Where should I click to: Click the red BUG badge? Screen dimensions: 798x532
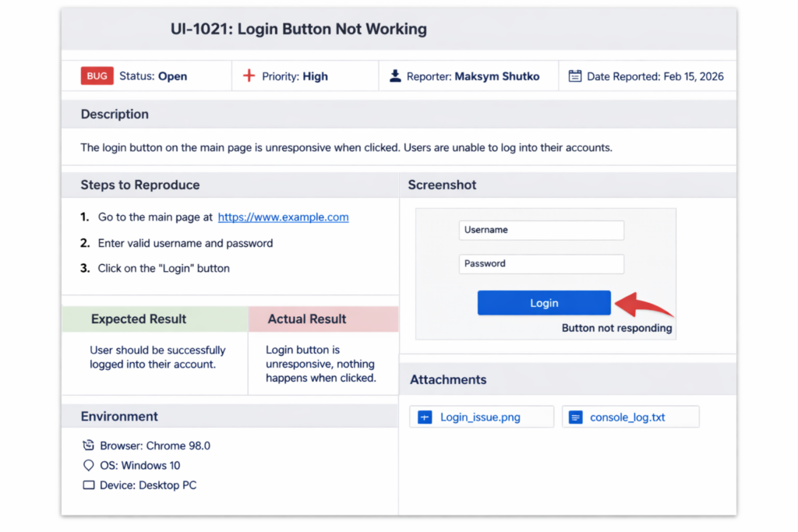97,76
